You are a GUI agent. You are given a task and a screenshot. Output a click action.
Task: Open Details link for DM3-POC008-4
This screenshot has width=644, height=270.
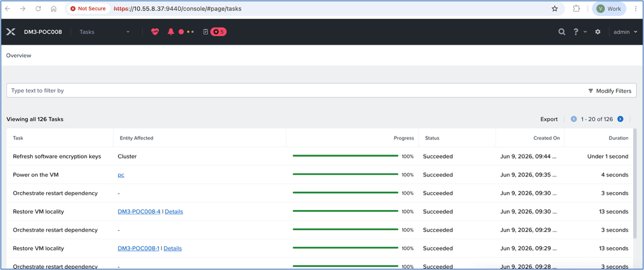pos(174,211)
